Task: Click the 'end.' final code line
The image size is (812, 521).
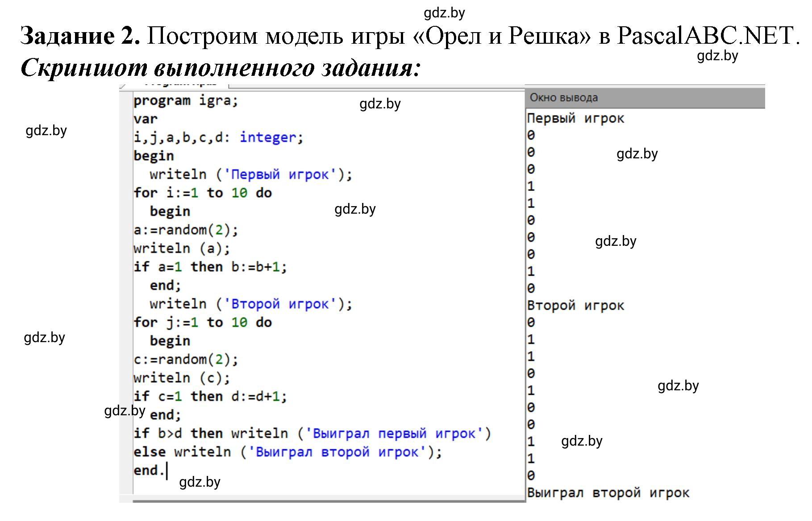Action: click(149, 471)
